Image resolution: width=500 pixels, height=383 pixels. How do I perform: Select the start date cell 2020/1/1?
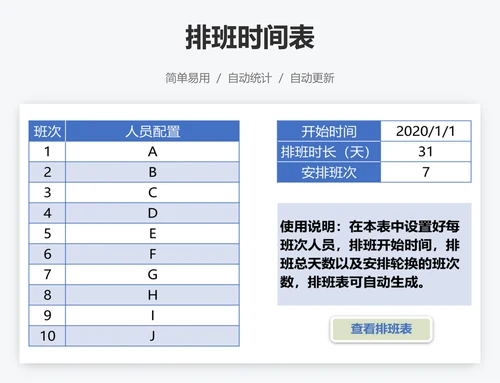[426, 131]
